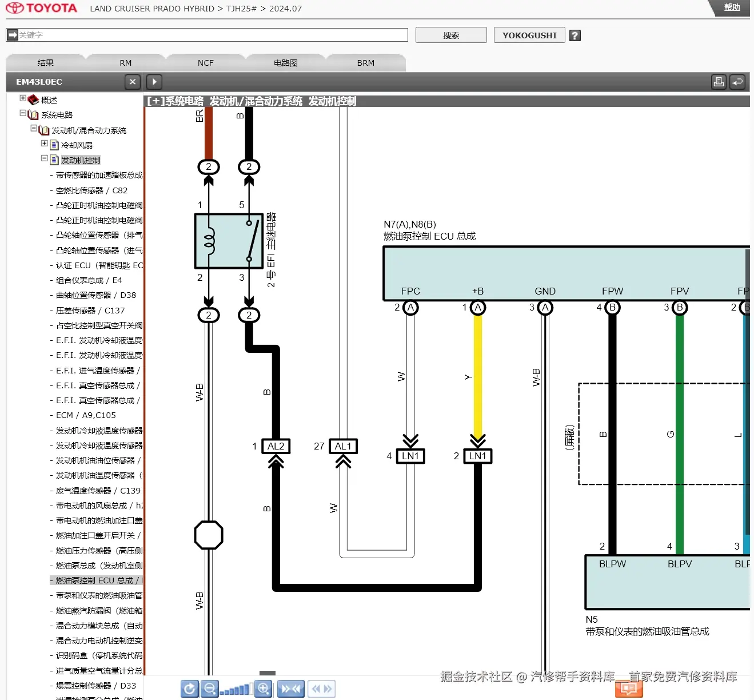
Task: Open the NCF tab
Action: 205,62
